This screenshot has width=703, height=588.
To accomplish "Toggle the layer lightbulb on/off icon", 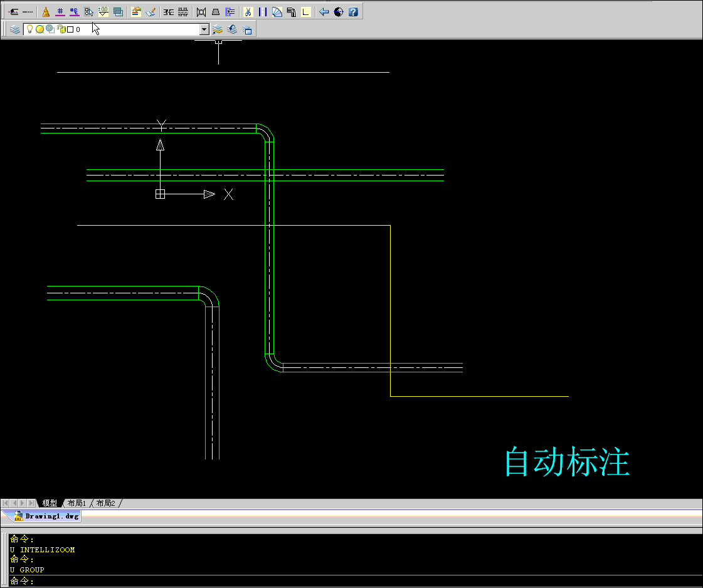I will [x=29, y=29].
